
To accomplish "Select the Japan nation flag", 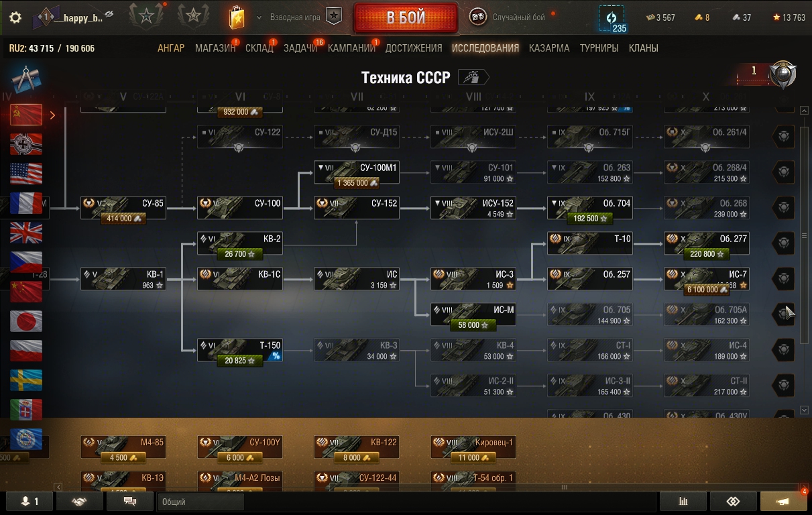I will (x=26, y=321).
